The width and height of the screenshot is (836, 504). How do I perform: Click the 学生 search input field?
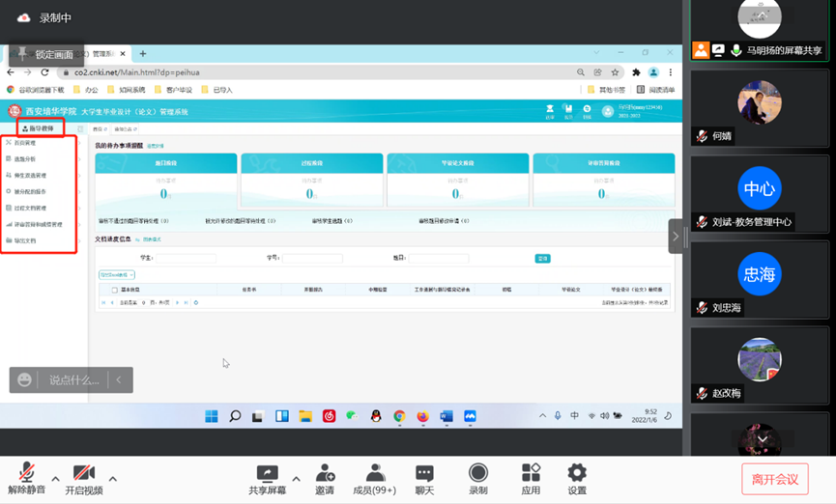(187, 259)
